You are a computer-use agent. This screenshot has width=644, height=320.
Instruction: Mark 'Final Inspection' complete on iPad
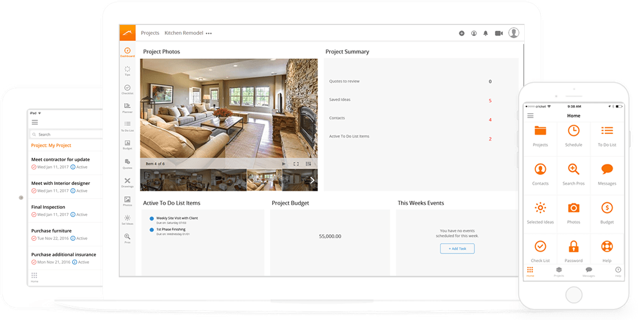point(34,215)
